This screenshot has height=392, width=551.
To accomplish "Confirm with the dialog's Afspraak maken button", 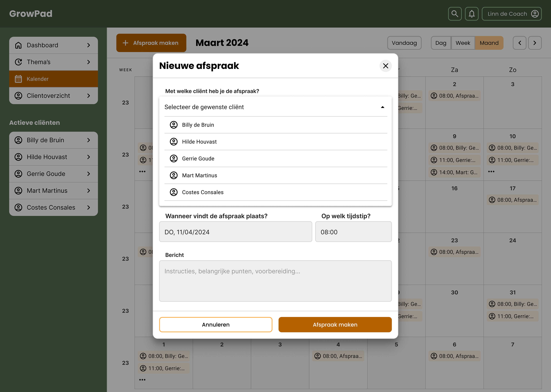I will 335,325.
